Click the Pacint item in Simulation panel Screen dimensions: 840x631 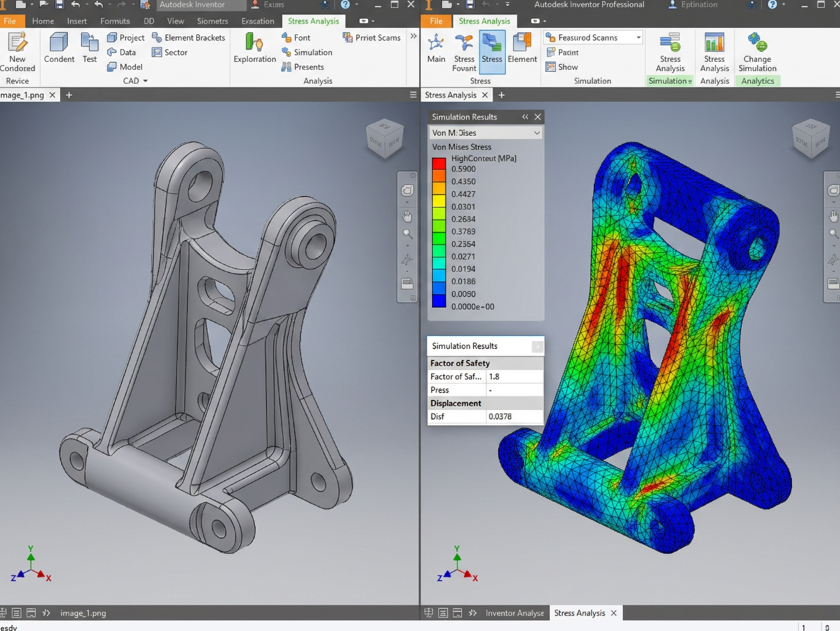pyautogui.click(x=561, y=52)
